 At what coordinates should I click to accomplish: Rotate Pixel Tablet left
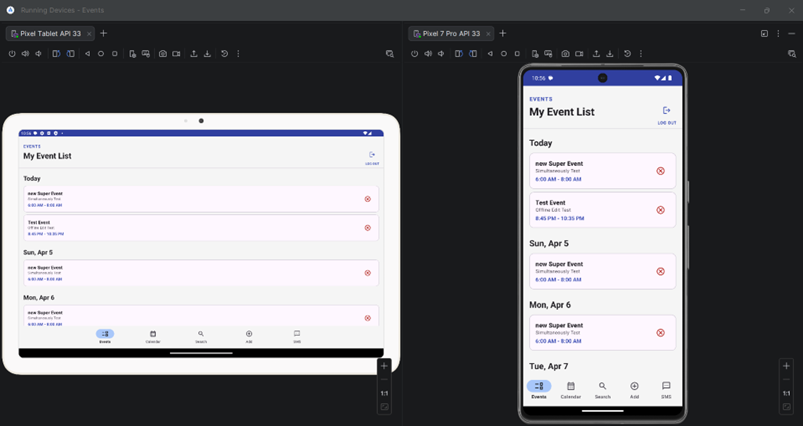pos(57,54)
